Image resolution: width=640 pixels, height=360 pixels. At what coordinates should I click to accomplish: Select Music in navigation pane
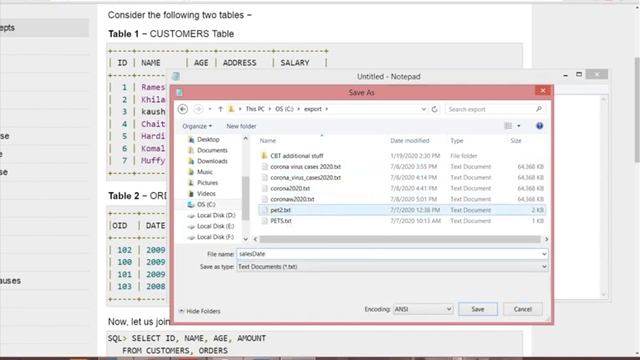pos(204,172)
